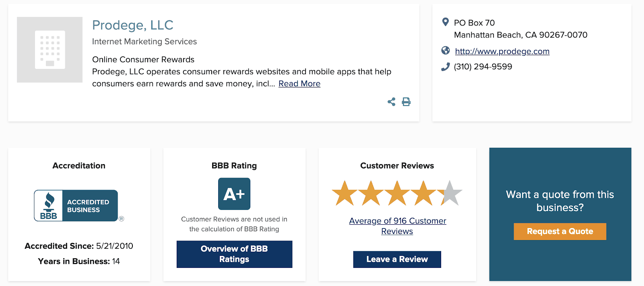
Task: Click the A+ BBB rating emblem
Action: [x=234, y=193]
